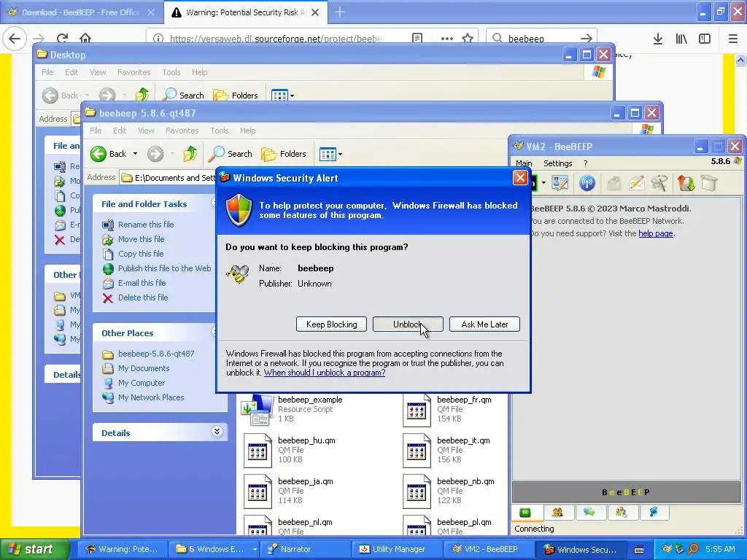The image size is (747, 560).
Task: Switch to the chat bubbles tab in BeeBEEP
Action: (x=589, y=513)
